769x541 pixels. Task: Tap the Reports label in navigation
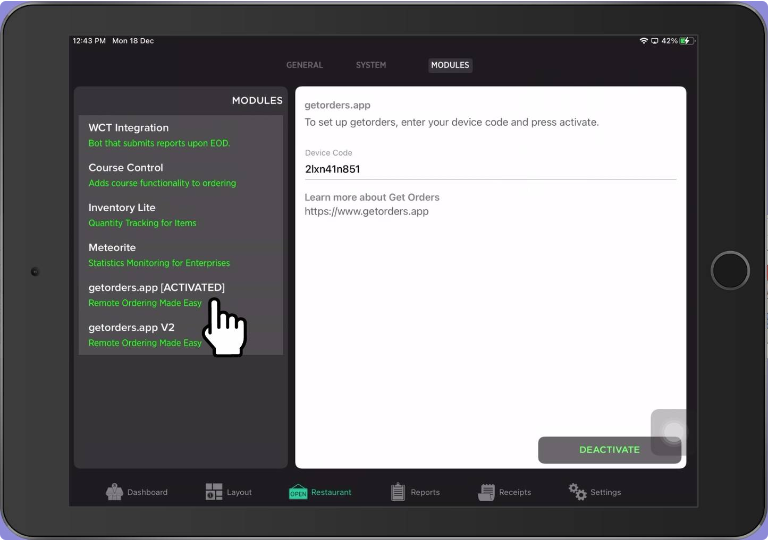[x=425, y=492]
